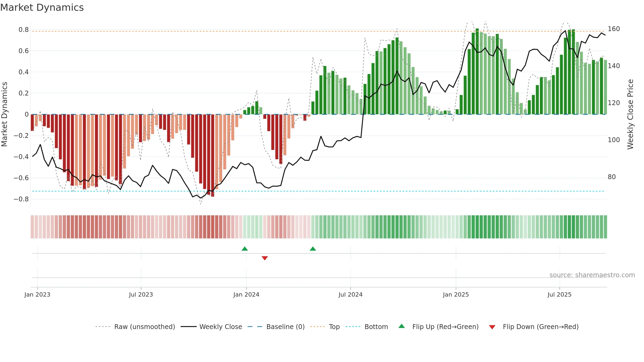This screenshot has width=644, height=362.
Task: Click the Jan 2025 axis label
Action: [456, 294]
